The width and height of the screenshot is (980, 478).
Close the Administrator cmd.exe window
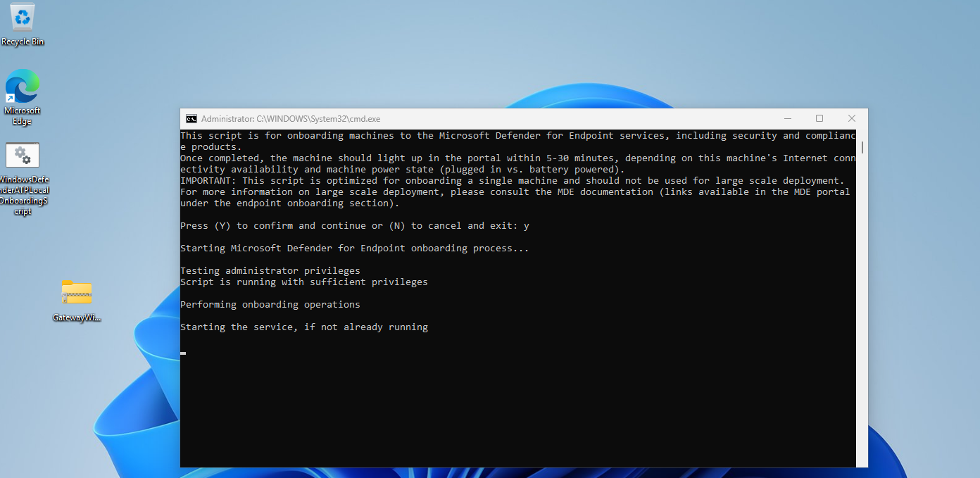(x=851, y=119)
